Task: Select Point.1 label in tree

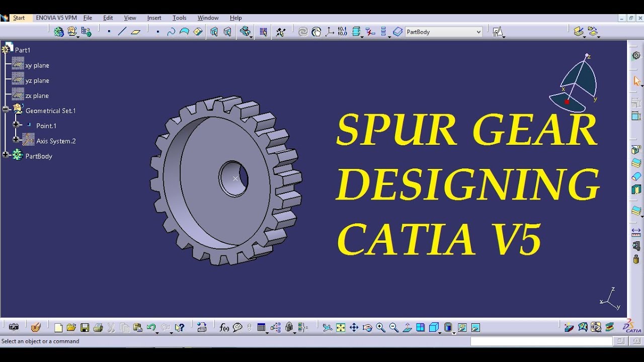Action: point(46,126)
